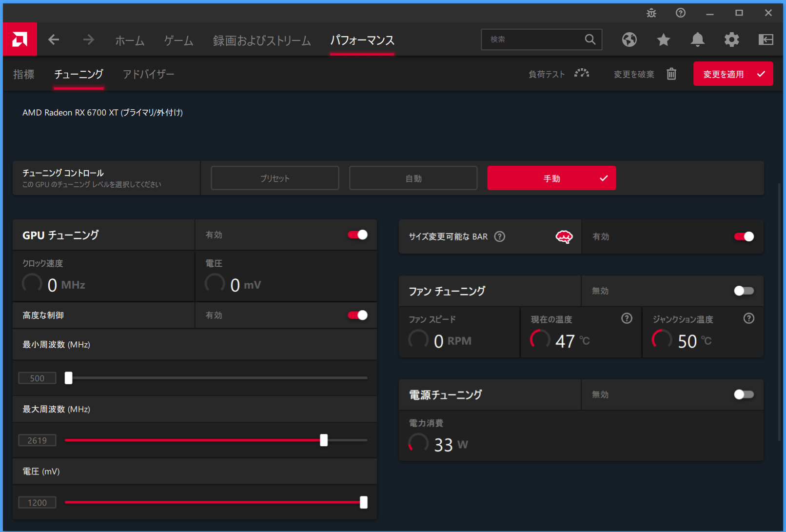Click the stress test gauge icon
The width and height of the screenshot is (786, 532).
pos(582,74)
